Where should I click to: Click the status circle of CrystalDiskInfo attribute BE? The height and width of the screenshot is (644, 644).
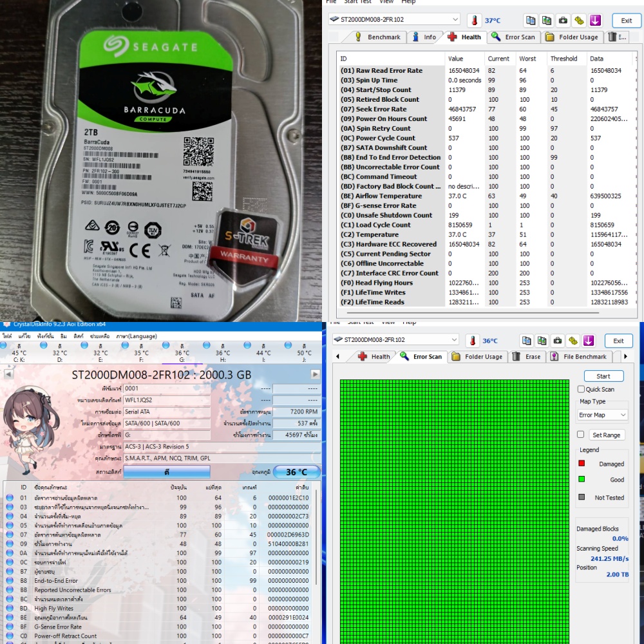tap(10, 618)
